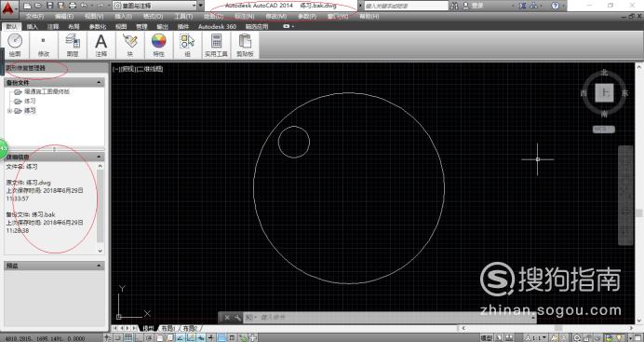Collapse the 预览 section arrow
644x342 pixels.
tap(99, 266)
